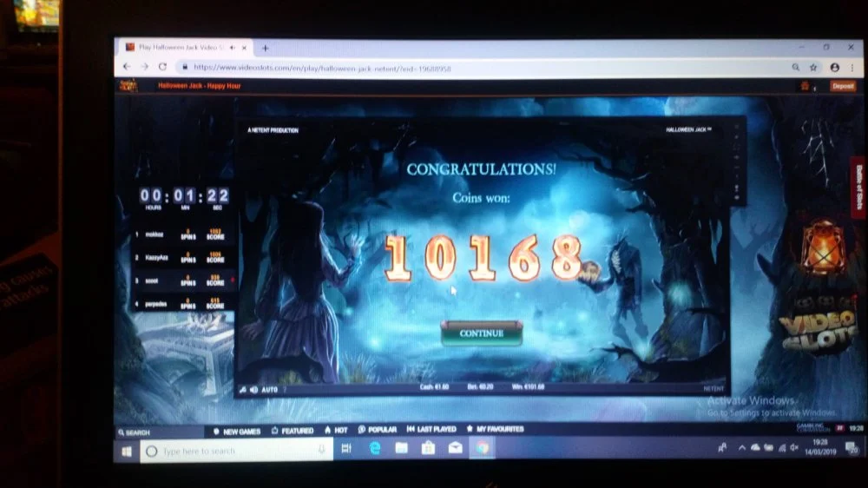
Task: Select leaderboard row for player KazzyAzz
Action: [x=183, y=258]
